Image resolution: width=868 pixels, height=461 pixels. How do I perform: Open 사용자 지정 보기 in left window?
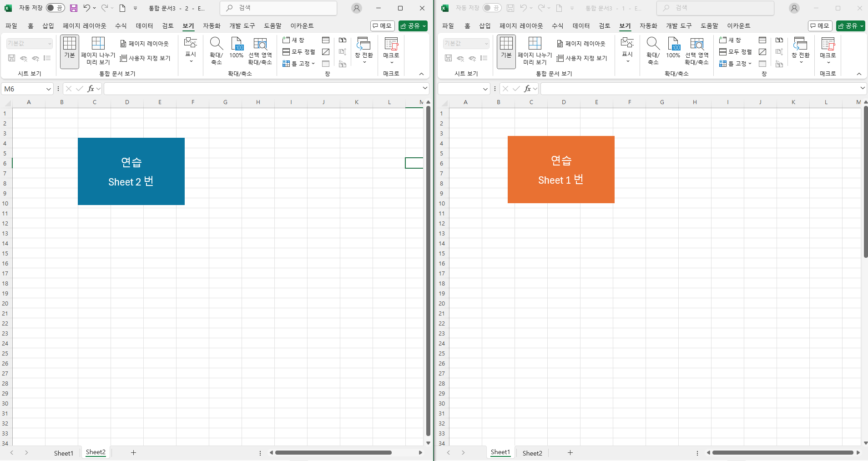click(x=145, y=58)
